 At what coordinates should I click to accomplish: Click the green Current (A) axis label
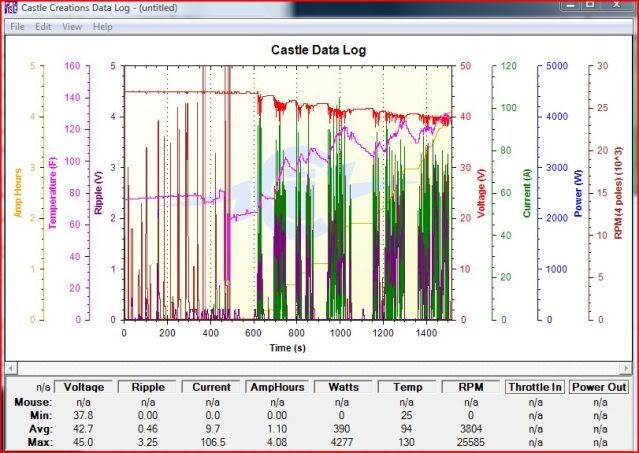(524, 192)
